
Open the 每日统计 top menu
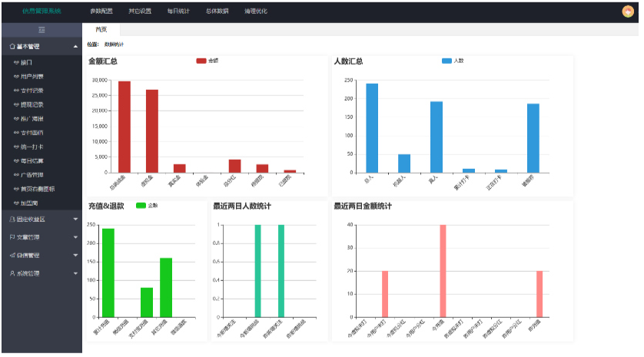[178, 12]
